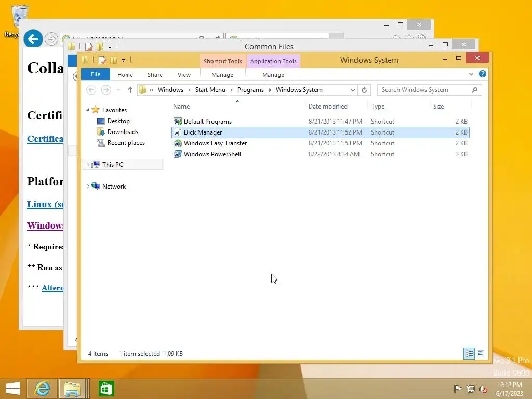Viewport: 532px width, 399px height.
Task: Select Network in navigation pane
Action: pos(114,187)
